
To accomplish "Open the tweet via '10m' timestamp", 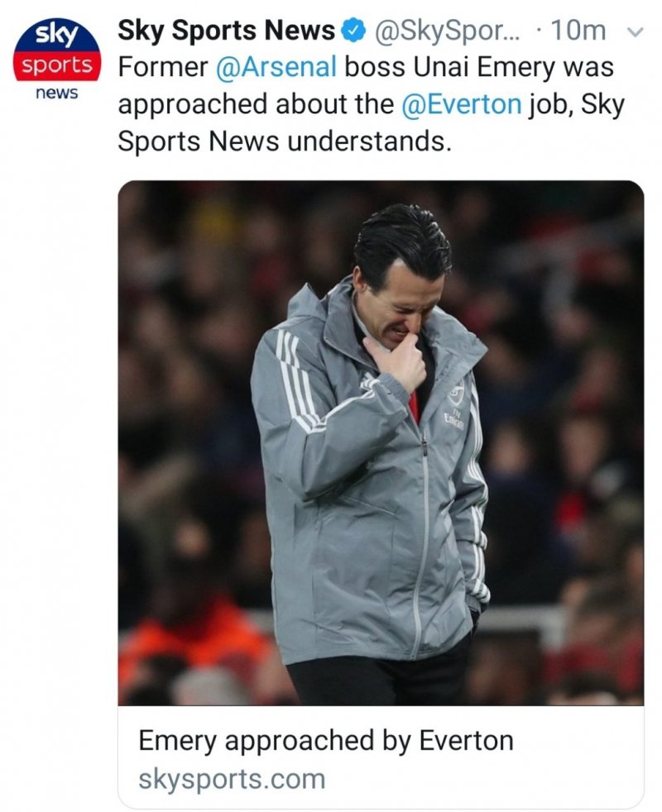I will (x=578, y=32).
